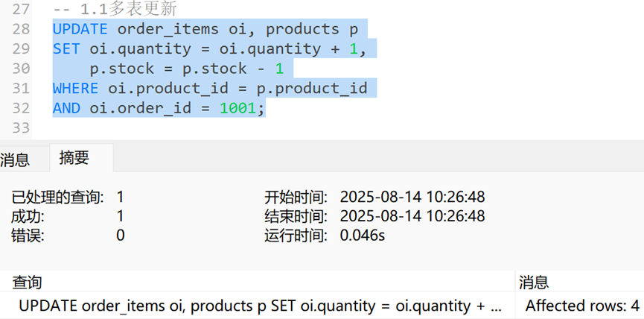Click the 开始时间 timestamp value

coord(412,197)
